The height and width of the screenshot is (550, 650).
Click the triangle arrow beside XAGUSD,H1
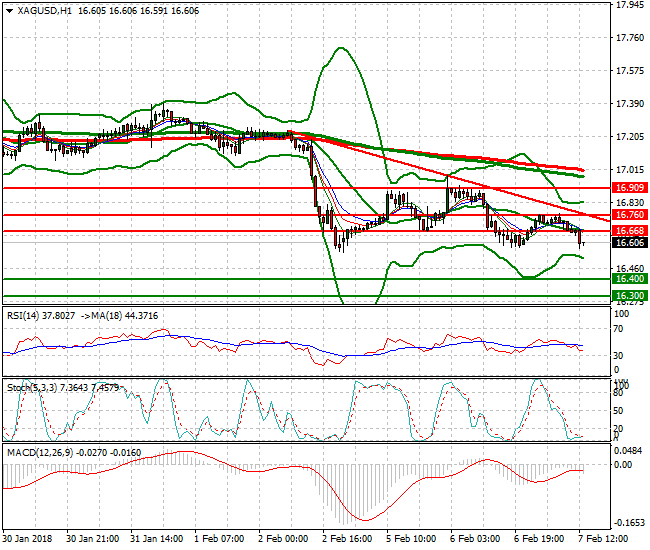coord(10,11)
